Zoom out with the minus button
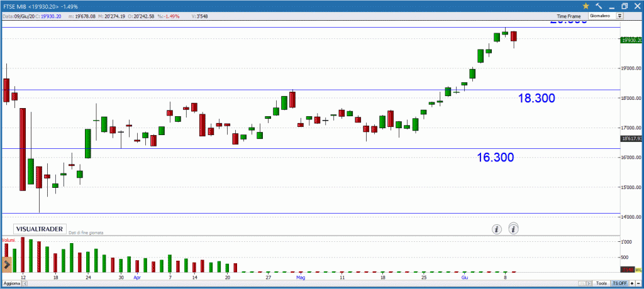Image resolution: width=644 pixels, height=289 pixels. 638,284
